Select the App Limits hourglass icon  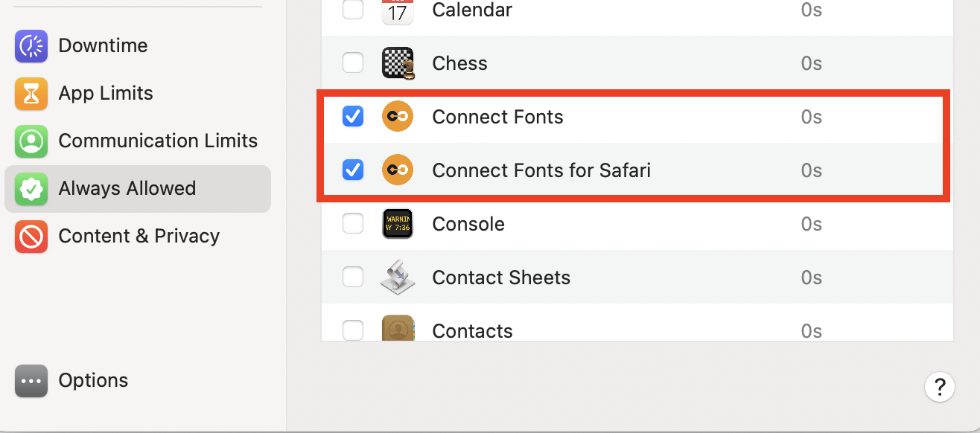(x=31, y=93)
